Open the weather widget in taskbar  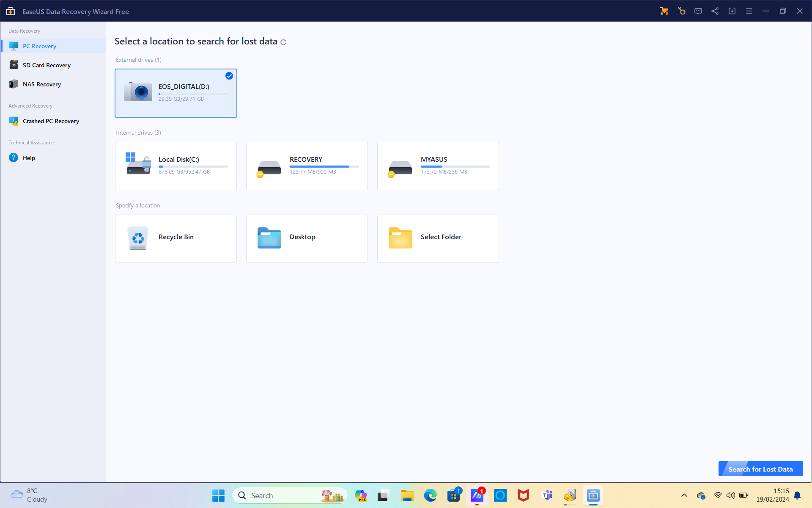point(27,495)
